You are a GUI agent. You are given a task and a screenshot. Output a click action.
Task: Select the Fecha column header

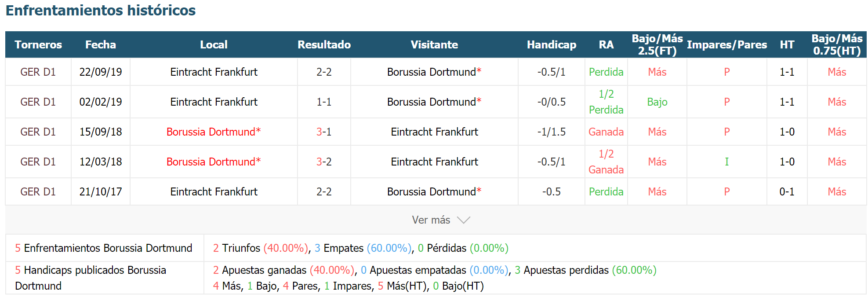coord(101,44)
